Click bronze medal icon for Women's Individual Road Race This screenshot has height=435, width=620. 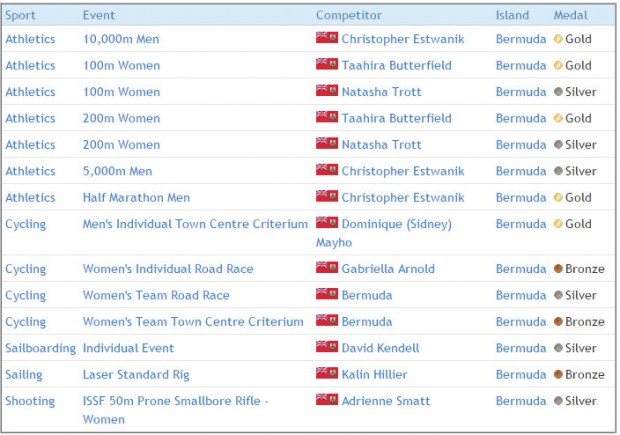point(558,269)
